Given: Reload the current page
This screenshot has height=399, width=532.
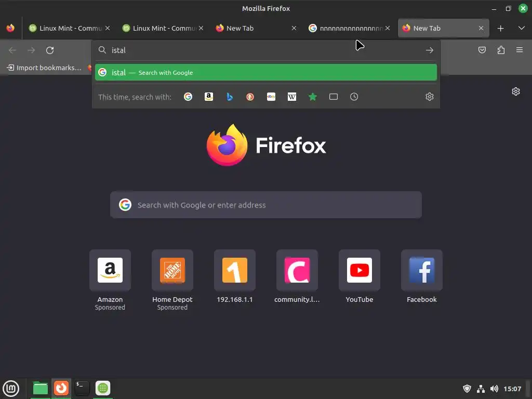Looking at the screenshot, I should 50,50.
